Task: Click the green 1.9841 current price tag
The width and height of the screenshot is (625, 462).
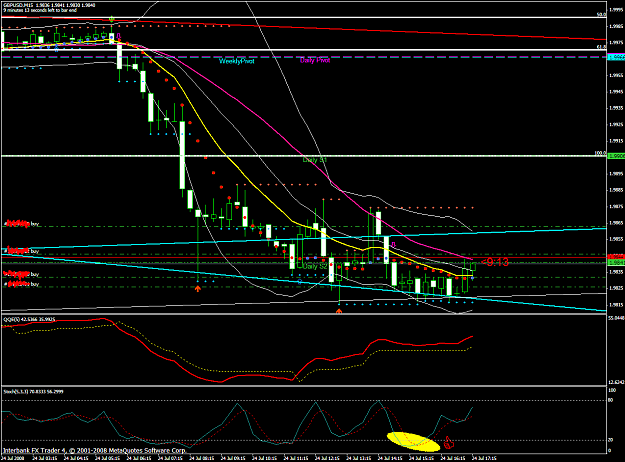Action: coord(616,262)
